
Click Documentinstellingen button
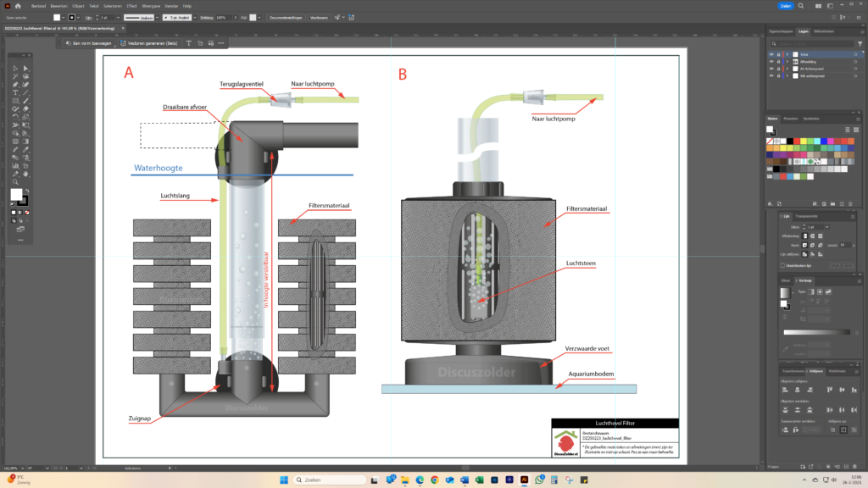pyautogui.click(x=286, y=18)
